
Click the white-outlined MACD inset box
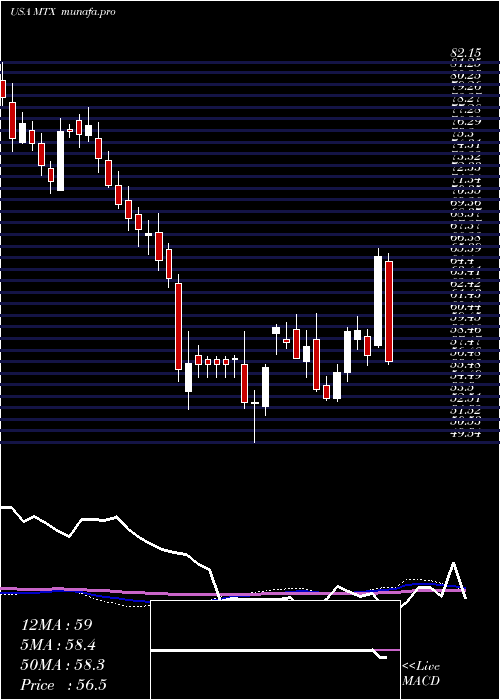[275, 650]
